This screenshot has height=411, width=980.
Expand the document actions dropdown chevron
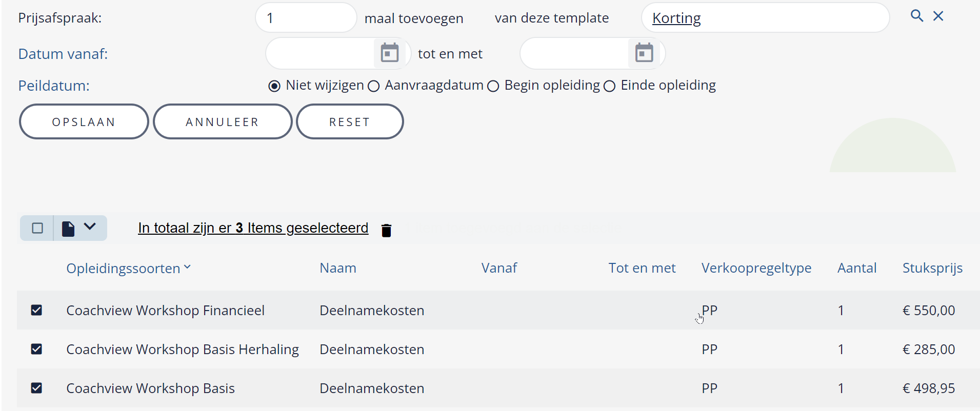coord(90,227)
